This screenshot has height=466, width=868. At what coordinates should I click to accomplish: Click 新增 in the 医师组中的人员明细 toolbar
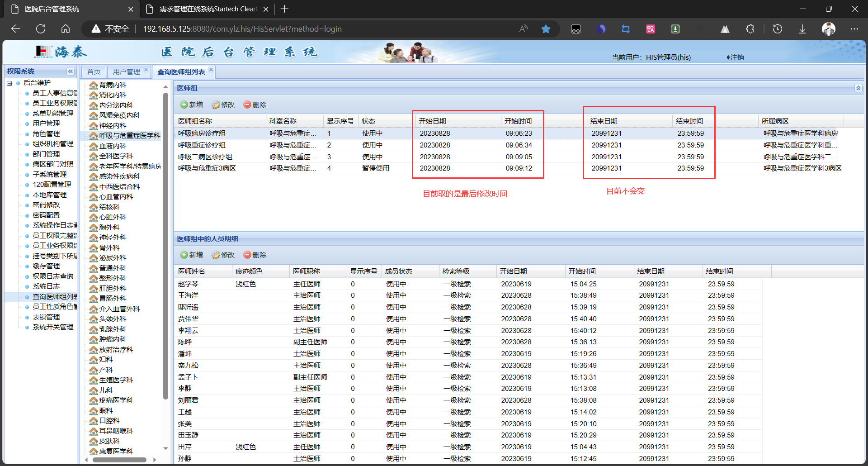[191, 255]
